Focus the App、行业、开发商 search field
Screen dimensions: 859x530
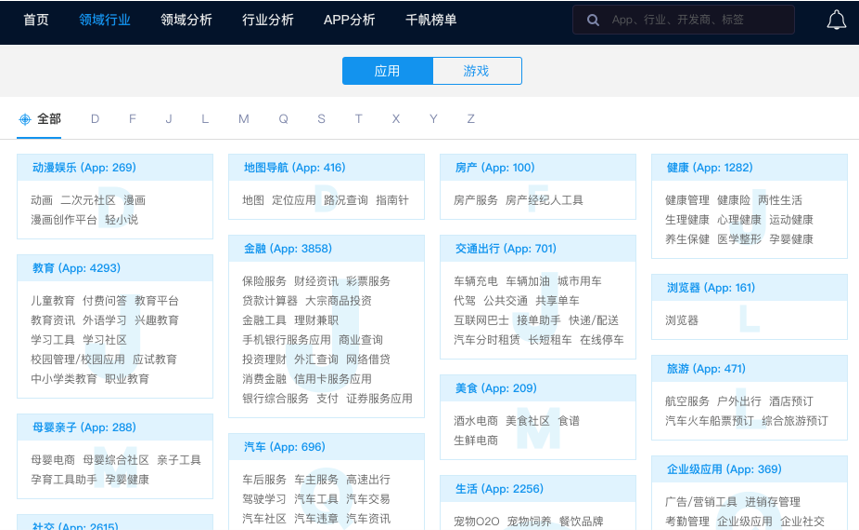pos(683,20)
